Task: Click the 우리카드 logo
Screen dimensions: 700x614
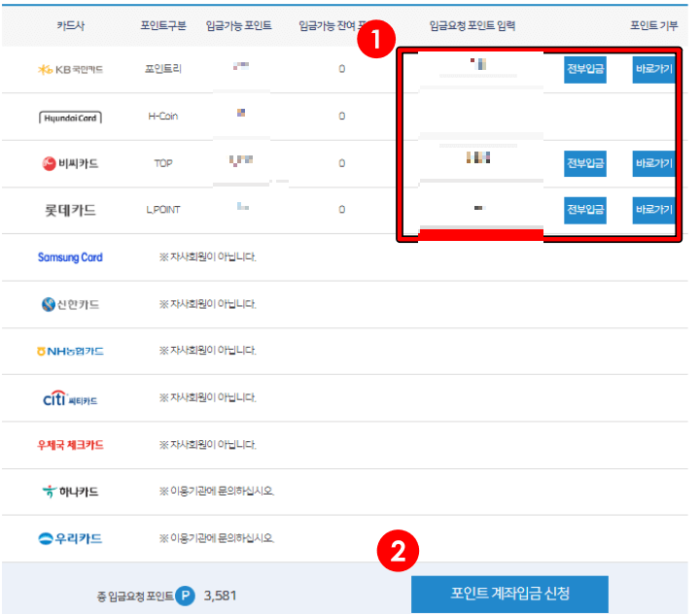Action: pyautogui.click(x=70, y=538)
